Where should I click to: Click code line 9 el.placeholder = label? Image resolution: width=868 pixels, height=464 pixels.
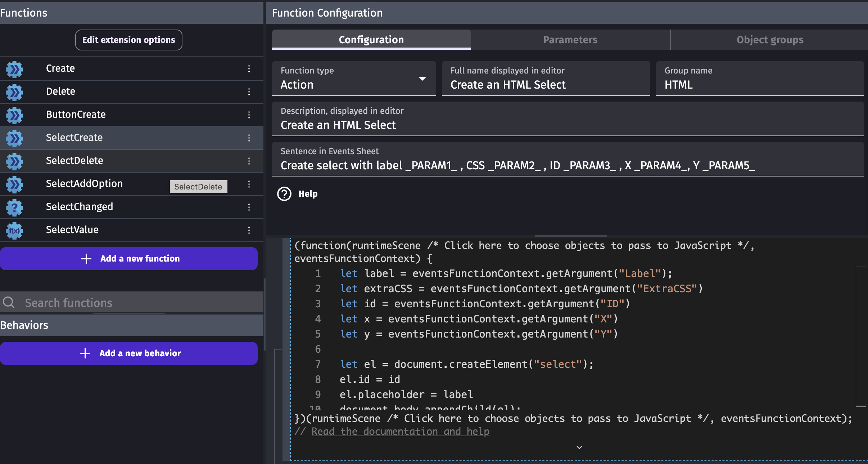(x=406, y=394)
